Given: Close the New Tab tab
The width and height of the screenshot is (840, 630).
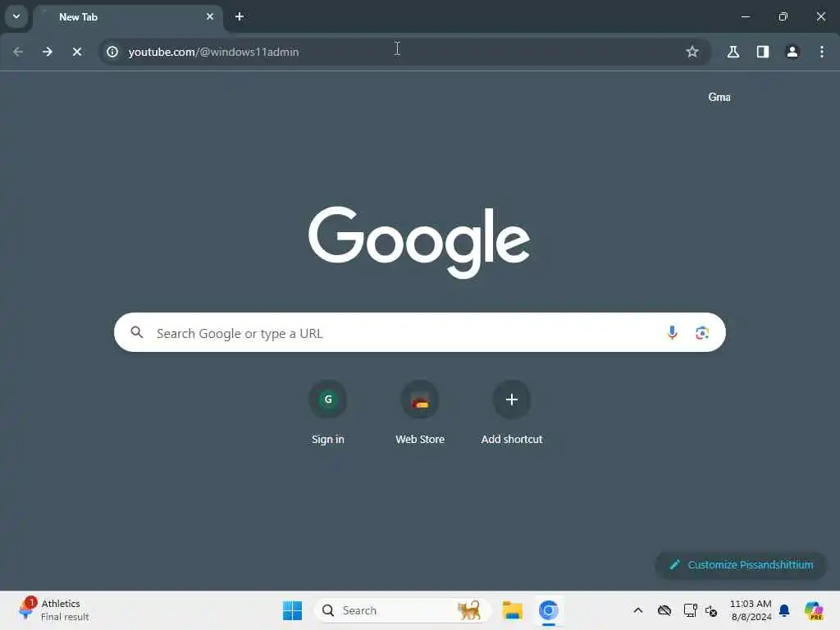Looking at the screenshot, I should tap(210, 16).
